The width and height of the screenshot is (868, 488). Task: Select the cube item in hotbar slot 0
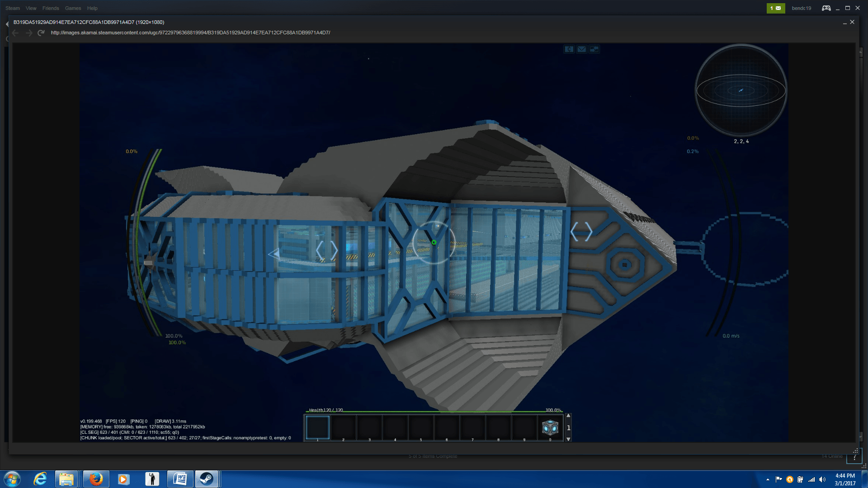pos(550,427)
